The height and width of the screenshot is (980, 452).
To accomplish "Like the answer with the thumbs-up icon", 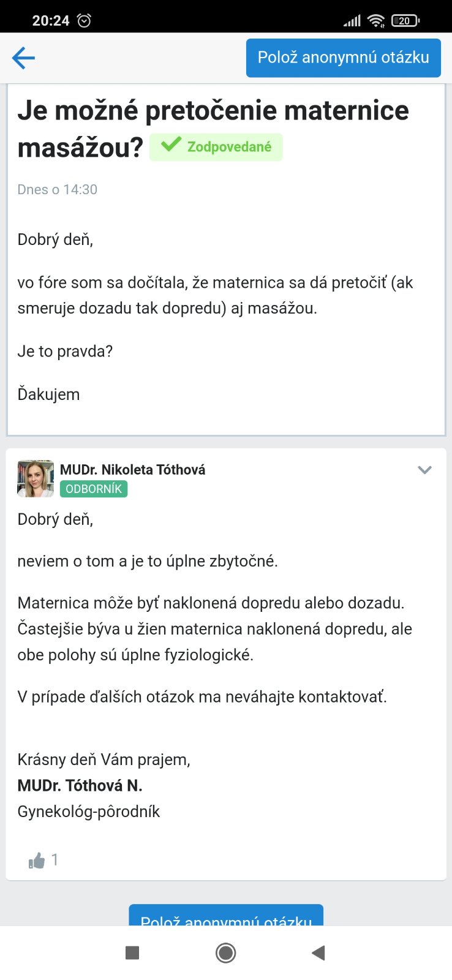I will coord(37,861).
